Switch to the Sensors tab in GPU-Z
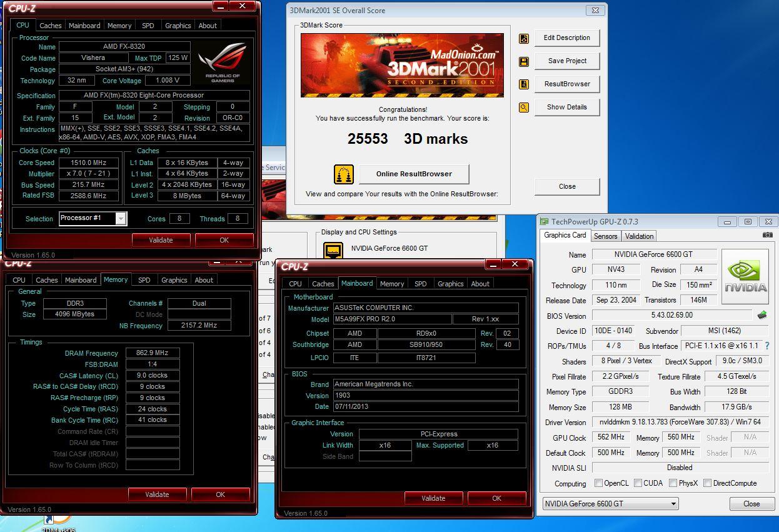This screenshot has height=532, width=779. coord(605,236)
